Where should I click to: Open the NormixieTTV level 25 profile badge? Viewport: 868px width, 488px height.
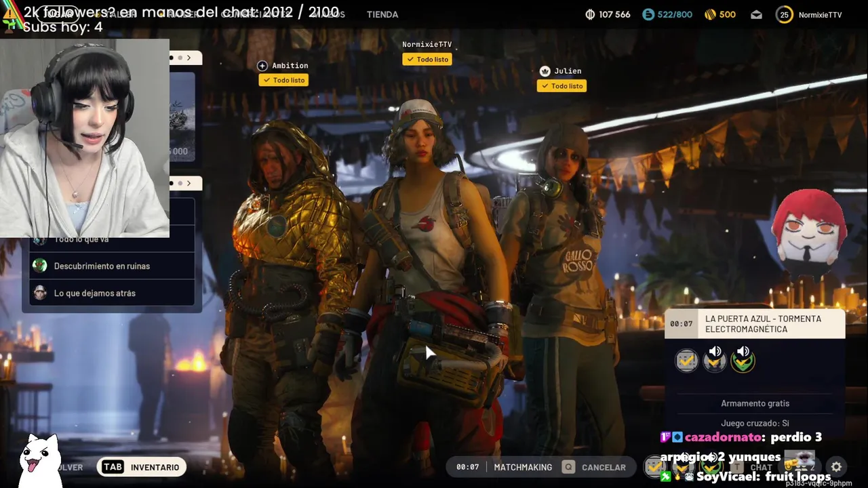pyautogui.click(x=784, y=14)
